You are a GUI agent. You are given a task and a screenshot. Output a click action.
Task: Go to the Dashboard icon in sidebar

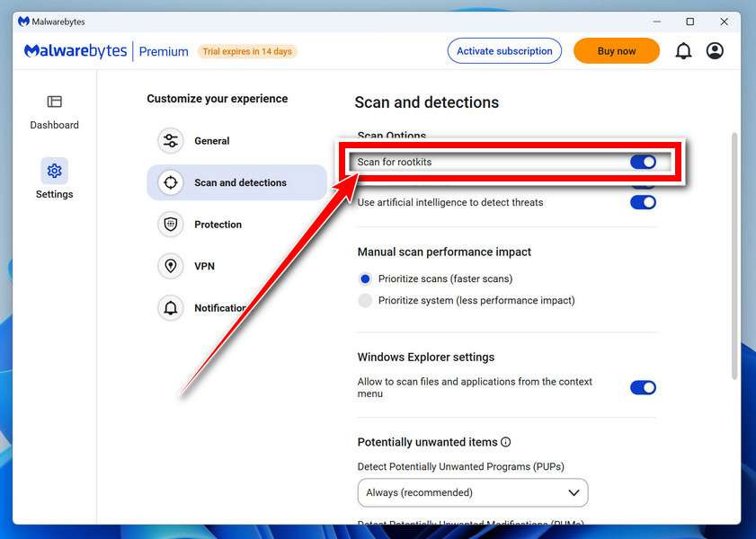55,102
